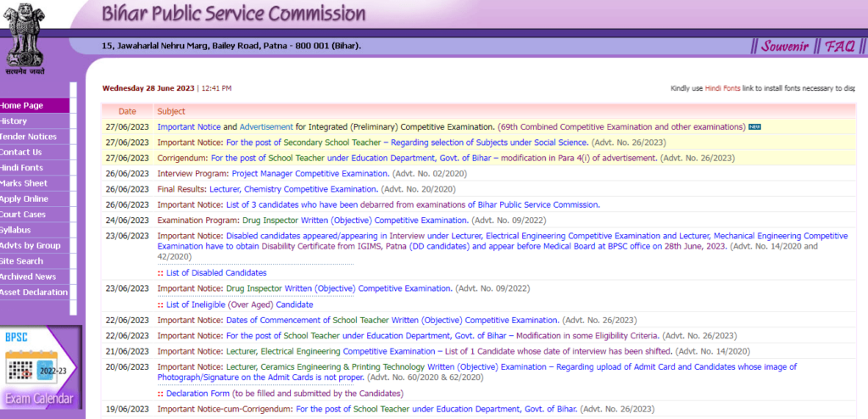
Task: Select Apply Online in sidebar
Action: tap(35, 198)
